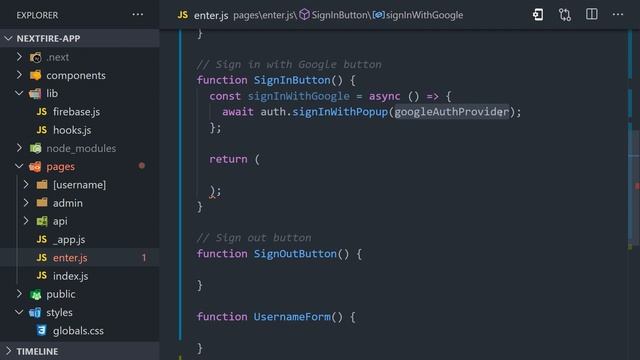Click the problem count 1 beside enter.js
Viewport: 640px width, 360px height.
pos(144,258)
